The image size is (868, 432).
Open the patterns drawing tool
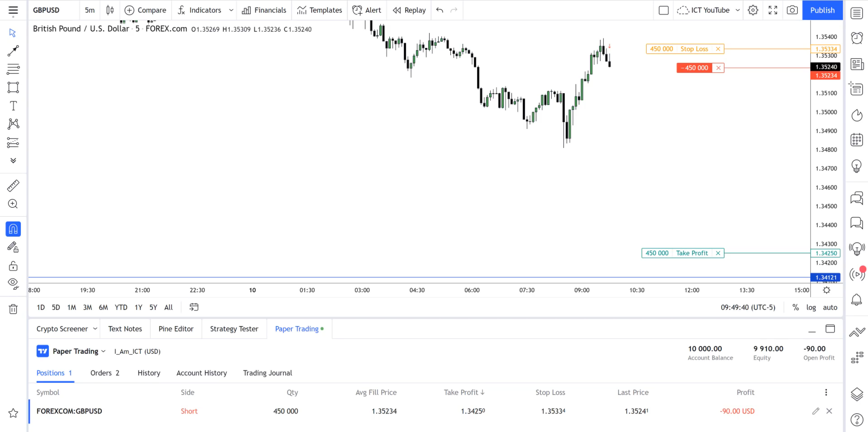(x=13, y=124)
